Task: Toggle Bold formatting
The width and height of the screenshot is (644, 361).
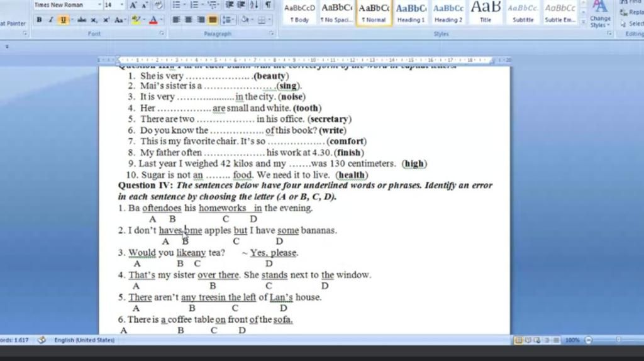Action: click(39, 19)
